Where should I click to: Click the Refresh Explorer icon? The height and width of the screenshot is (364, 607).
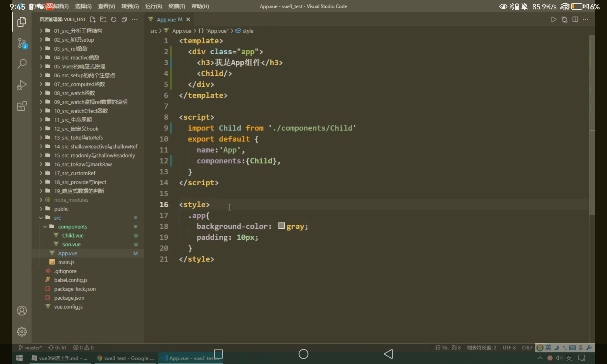tap(114, 19)
